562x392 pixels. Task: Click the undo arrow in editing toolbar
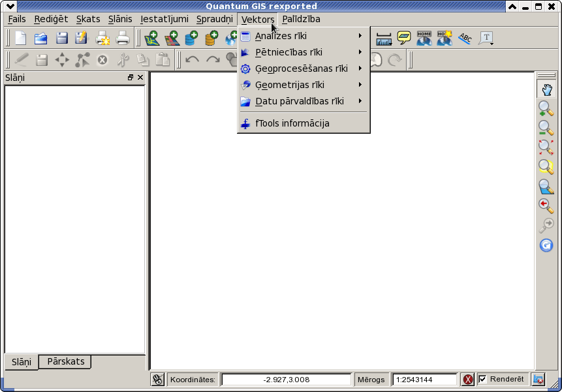pos(193,59)
